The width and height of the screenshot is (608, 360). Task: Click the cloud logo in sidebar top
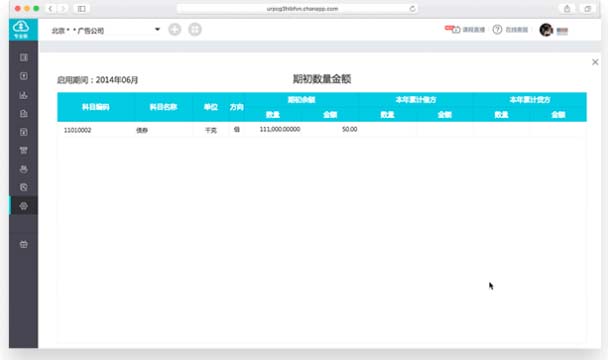click(21, 29)
